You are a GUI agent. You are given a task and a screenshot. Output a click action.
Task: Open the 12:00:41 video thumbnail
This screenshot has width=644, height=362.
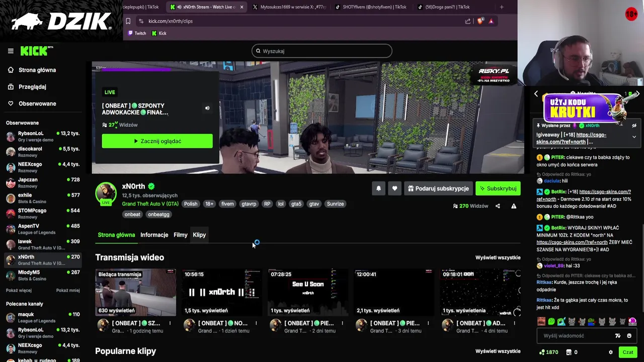[x=394, y=292]
